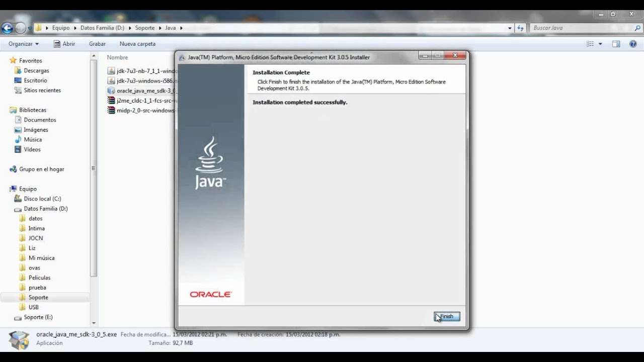Click the folder icon in the address bar

(39, 28)
